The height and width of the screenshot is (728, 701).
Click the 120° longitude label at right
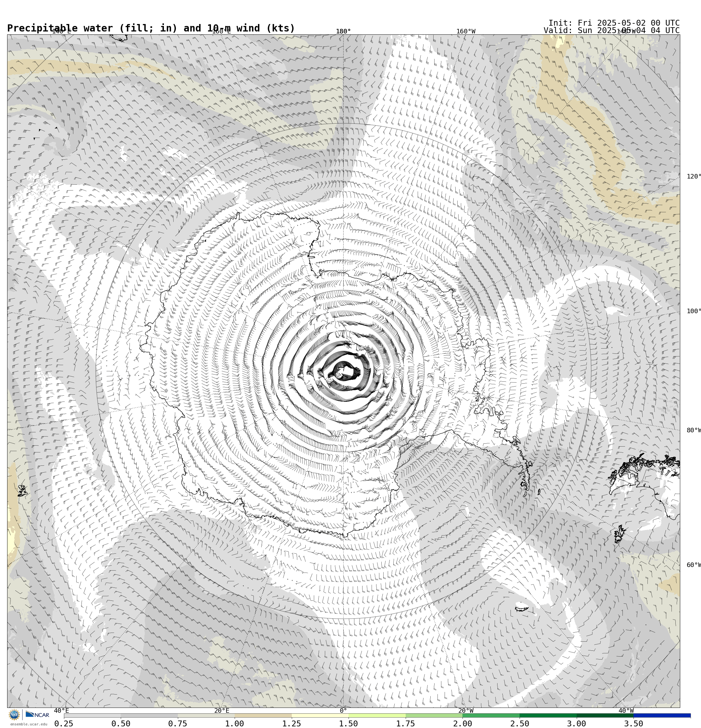pos(694,177)
